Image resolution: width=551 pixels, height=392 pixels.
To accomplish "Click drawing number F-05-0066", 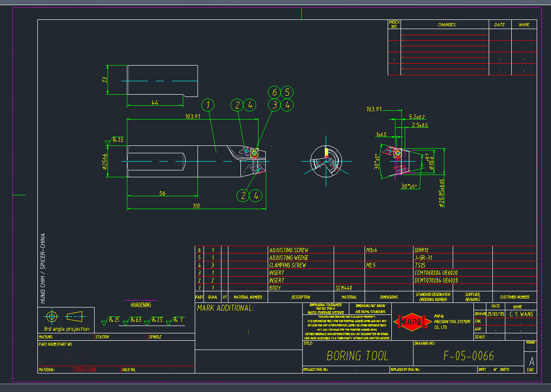I will coord(468,356).
